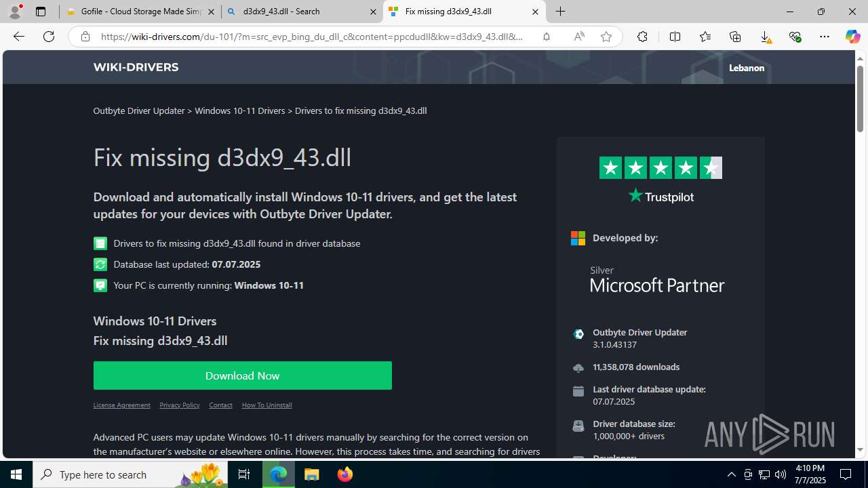The height and width of the screenshot is (488, 868).
Task: Open Extensions puzzle icon
Action: click(x=642, y=37)
